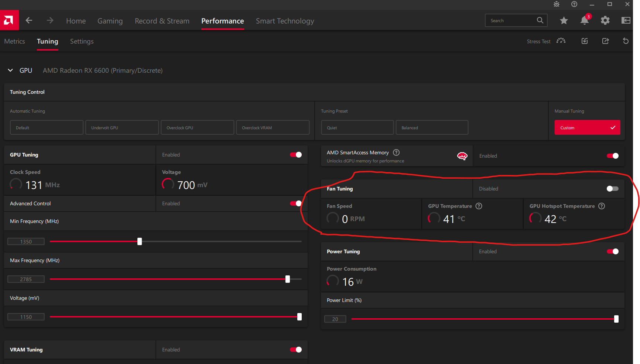The image size is (640, 364).
Task: Click the GPU Hotspot Temperature help icon
Action: (x=602, y=206)
